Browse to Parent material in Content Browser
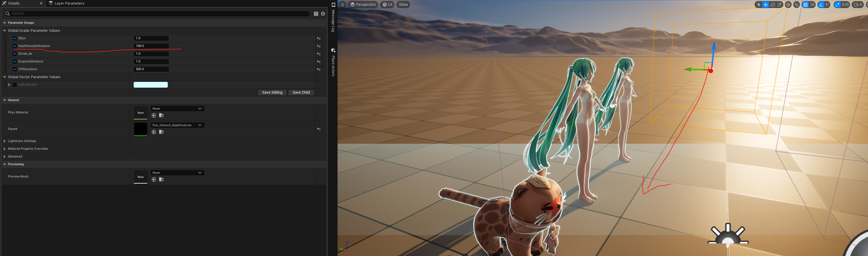The width and height of the screenshot is (868, 256). click(x=161, y=132)
